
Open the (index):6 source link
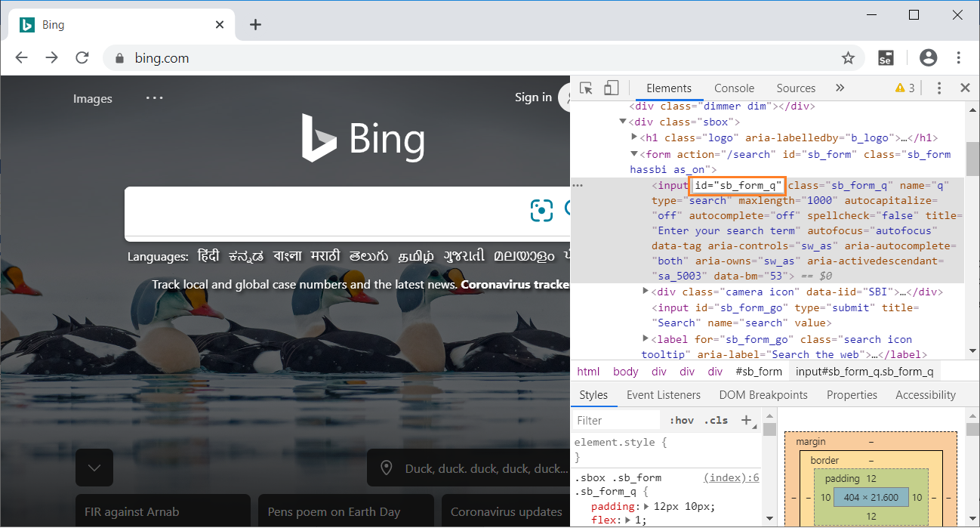coord(732,477)
